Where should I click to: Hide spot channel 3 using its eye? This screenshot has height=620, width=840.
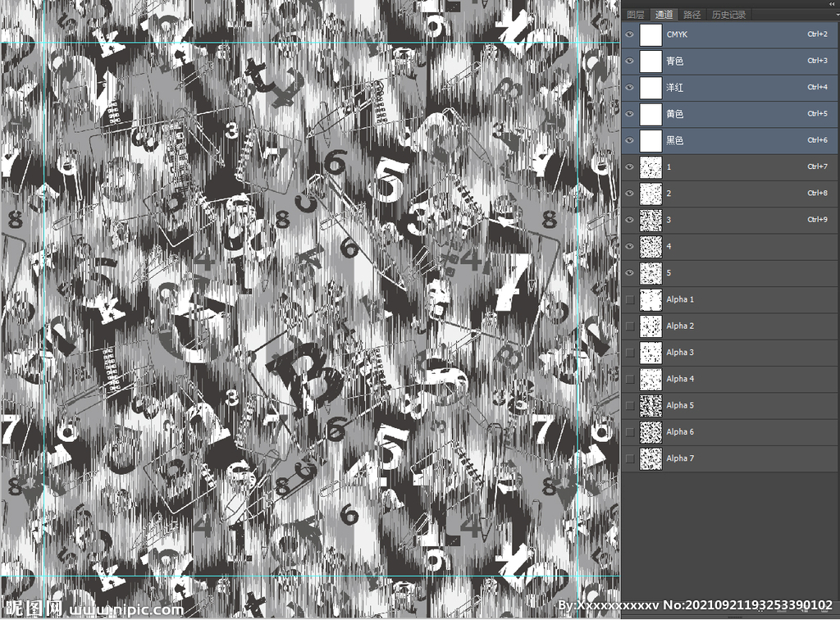[x=630, y=220]
